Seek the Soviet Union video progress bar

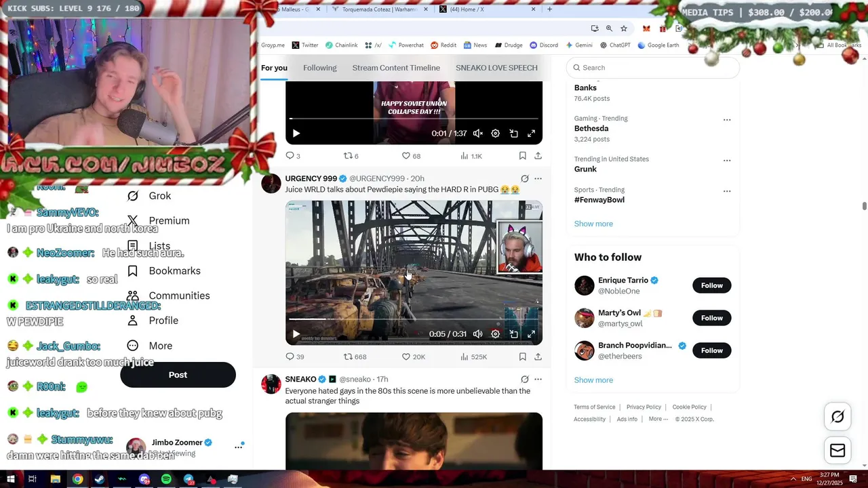[x=414, y=119]
